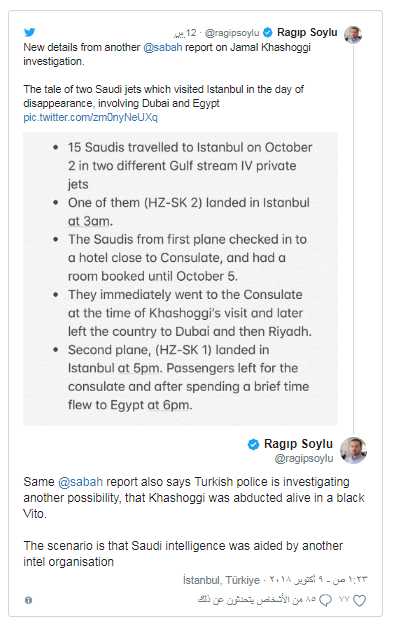Open the tweet timestamp 9 October 2018
This screenshot has width=396, height=619.
click(x=318, y=580)
